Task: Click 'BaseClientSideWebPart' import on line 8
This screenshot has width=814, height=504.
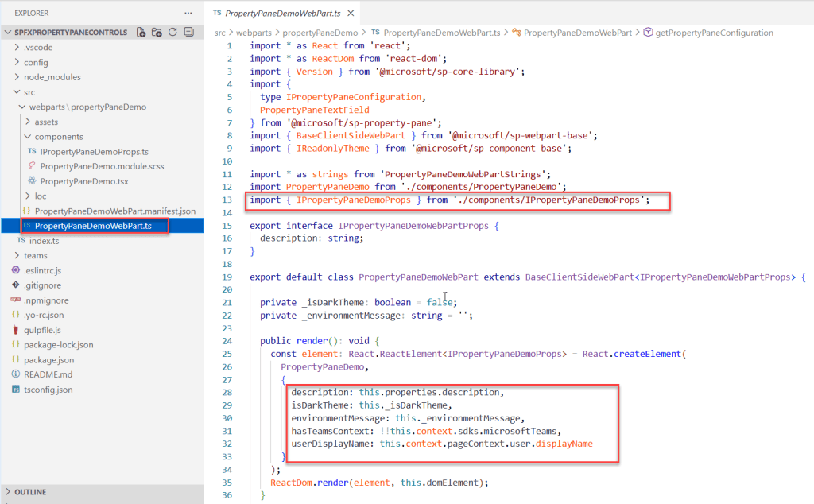Action: [x=351, y=135]
